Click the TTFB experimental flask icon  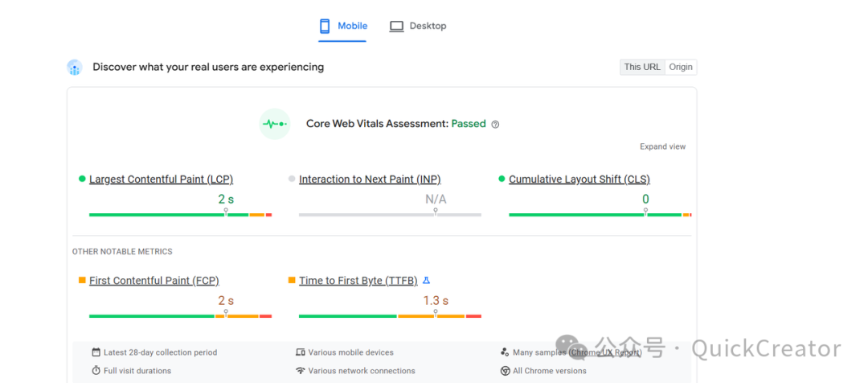tap(427, 281)
